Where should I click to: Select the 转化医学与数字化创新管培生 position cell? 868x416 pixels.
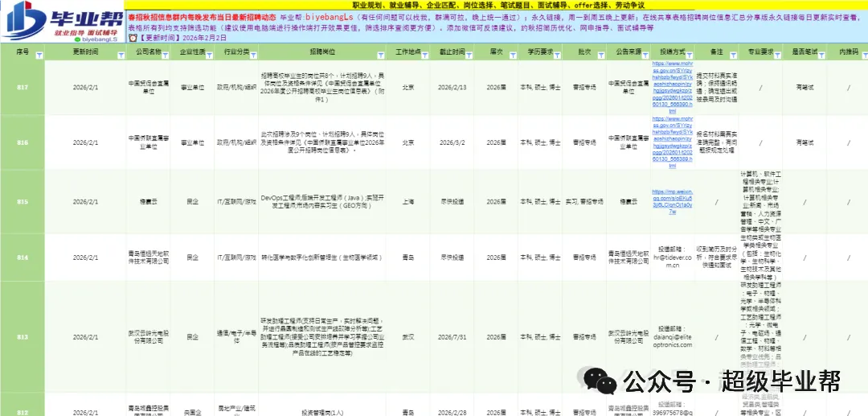point(322,257)
